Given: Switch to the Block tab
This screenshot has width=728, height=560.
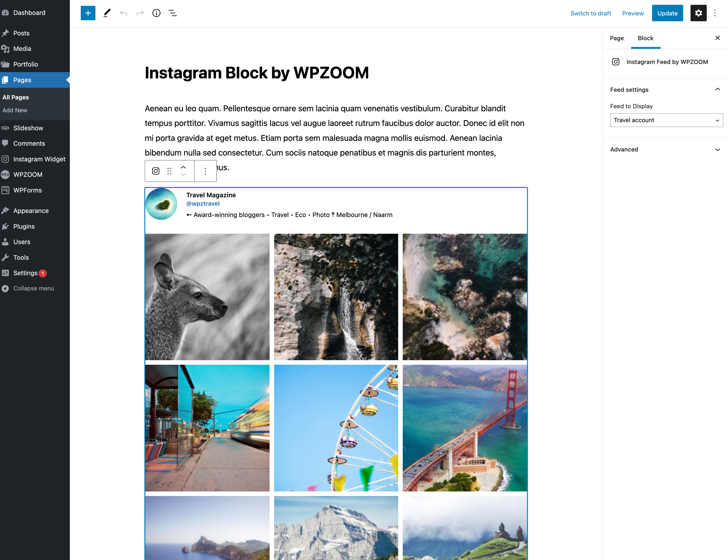Looking at the screenshot, I should coord(645,38).
